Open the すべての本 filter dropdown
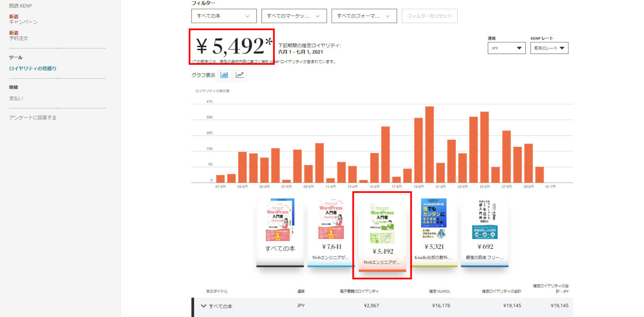 pyautogui.click(x=223, y=16)
